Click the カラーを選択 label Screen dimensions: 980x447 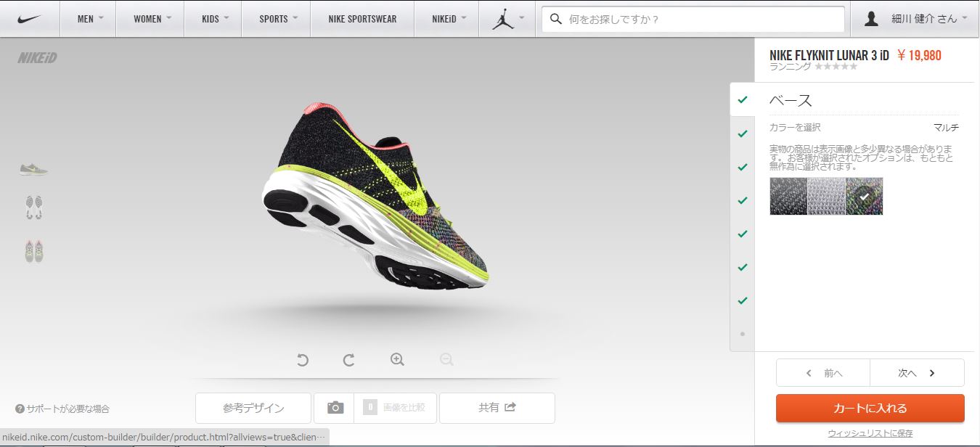[795, 128]
